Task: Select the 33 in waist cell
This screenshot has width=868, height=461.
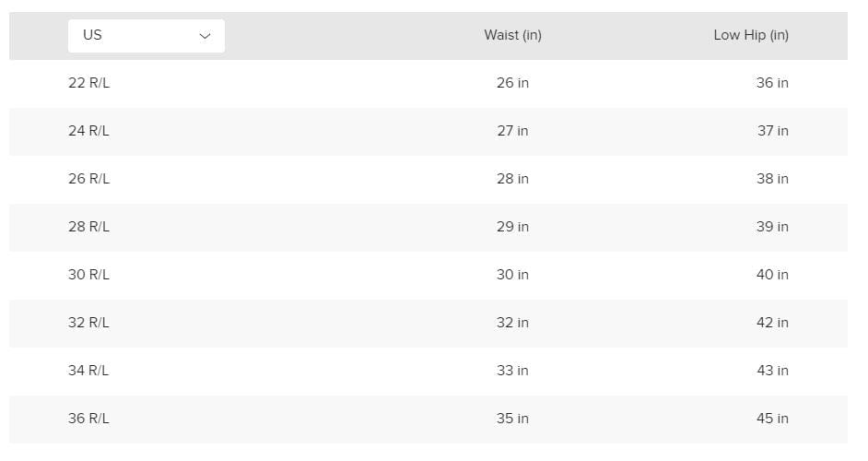Action: click(x=512, y=371)
